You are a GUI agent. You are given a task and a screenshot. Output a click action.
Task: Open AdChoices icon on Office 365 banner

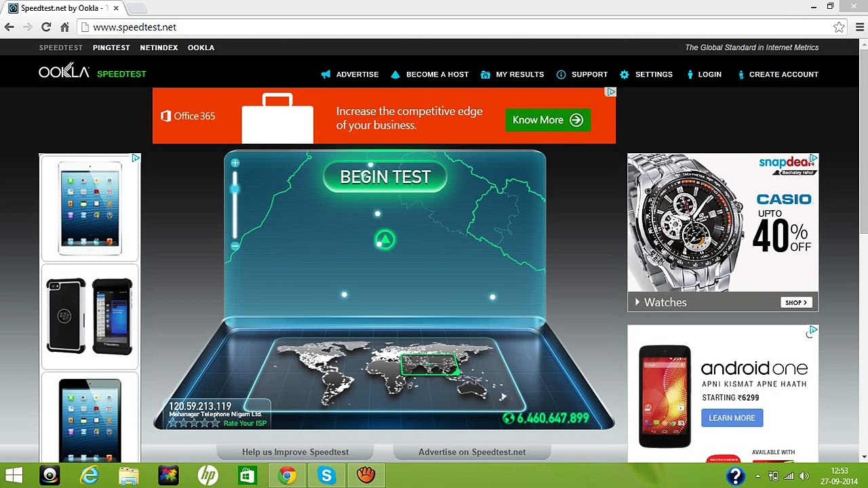tap(611, 91)
